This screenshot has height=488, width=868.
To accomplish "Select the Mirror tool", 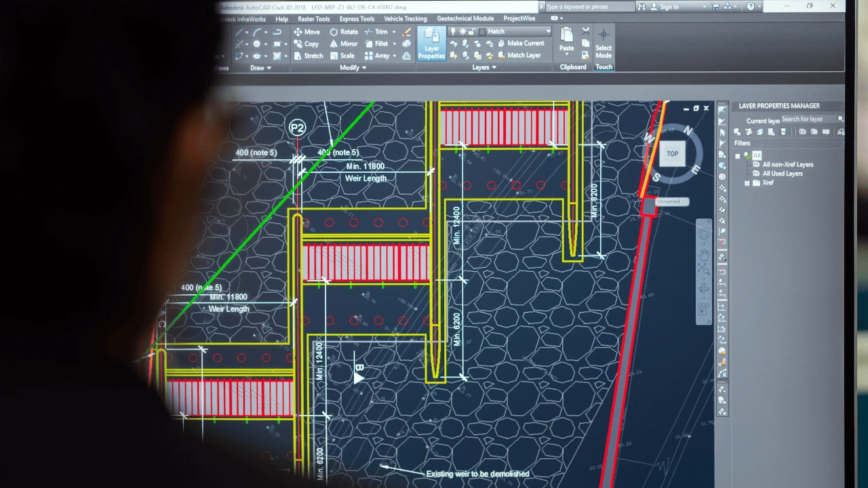I will click(x=344, y=44).
